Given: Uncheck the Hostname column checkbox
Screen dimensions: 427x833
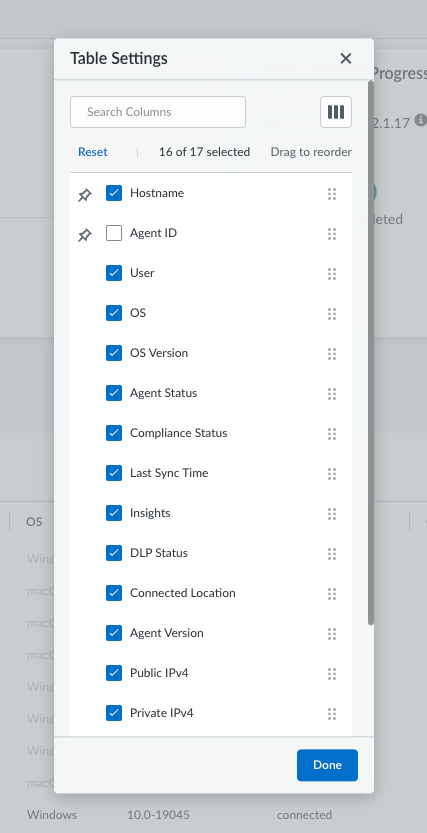Looking at the screenshot, I should [114, 193].
